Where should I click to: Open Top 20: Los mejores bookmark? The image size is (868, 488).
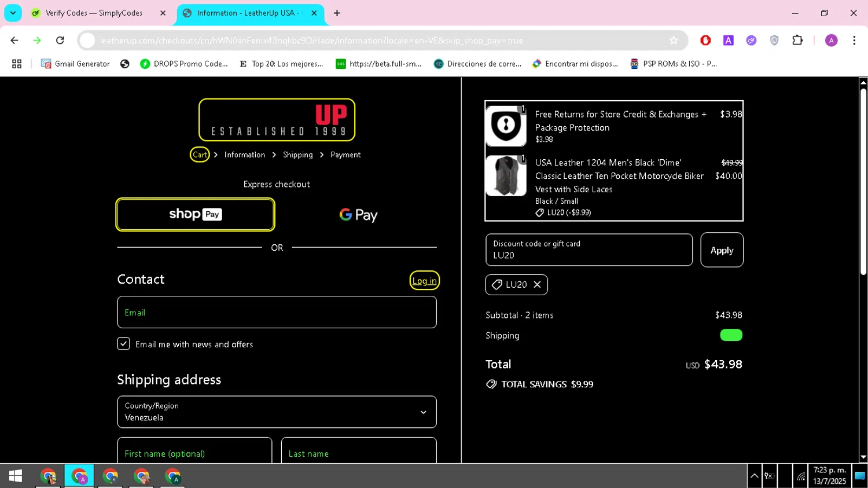coord(281,64)
